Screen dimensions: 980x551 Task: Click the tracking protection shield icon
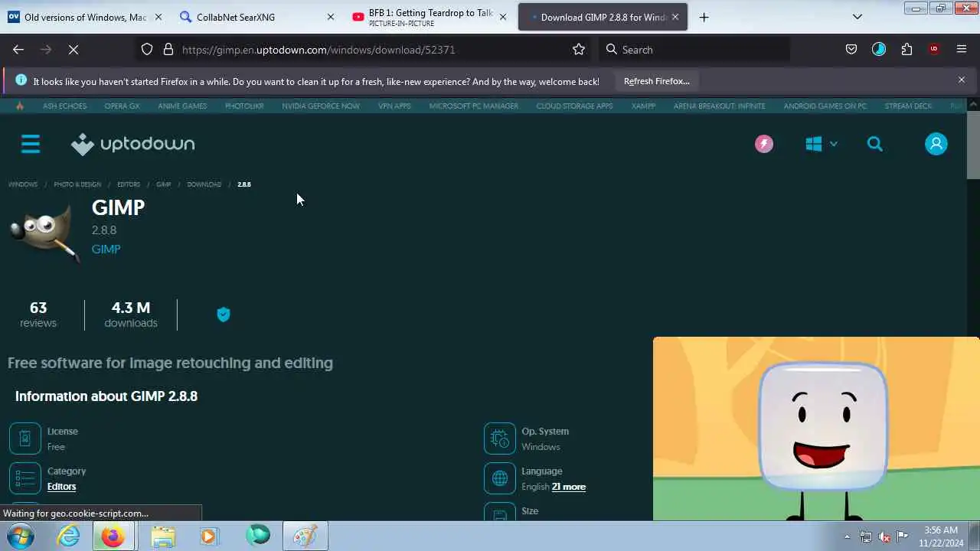(x=147, y=49)
